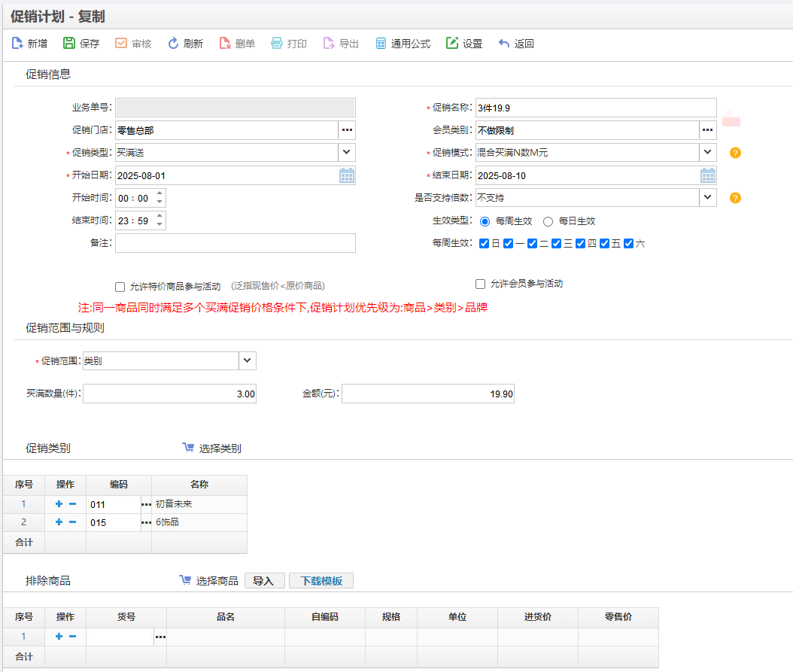This screenshot has height=672, width=793.
Task: Decrease 结束时间 with down arrow
Action: click(x=160, y=225)
